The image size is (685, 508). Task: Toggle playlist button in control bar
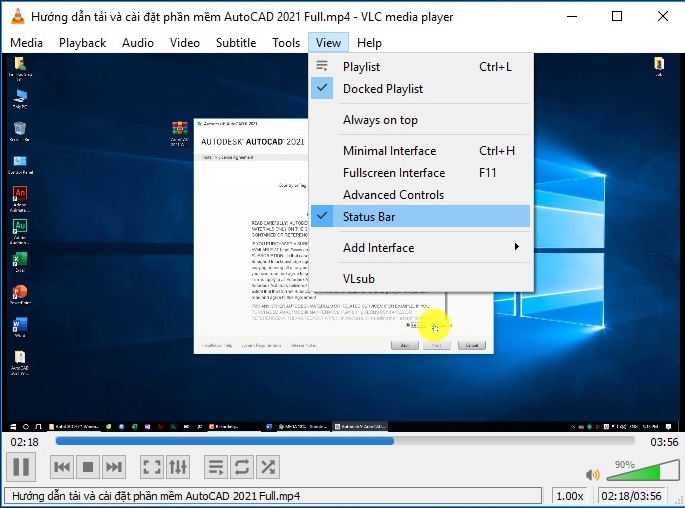point(216,467)
